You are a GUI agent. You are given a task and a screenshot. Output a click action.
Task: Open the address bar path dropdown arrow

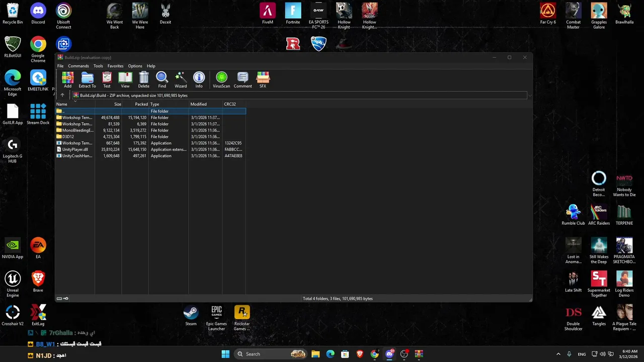529,96
